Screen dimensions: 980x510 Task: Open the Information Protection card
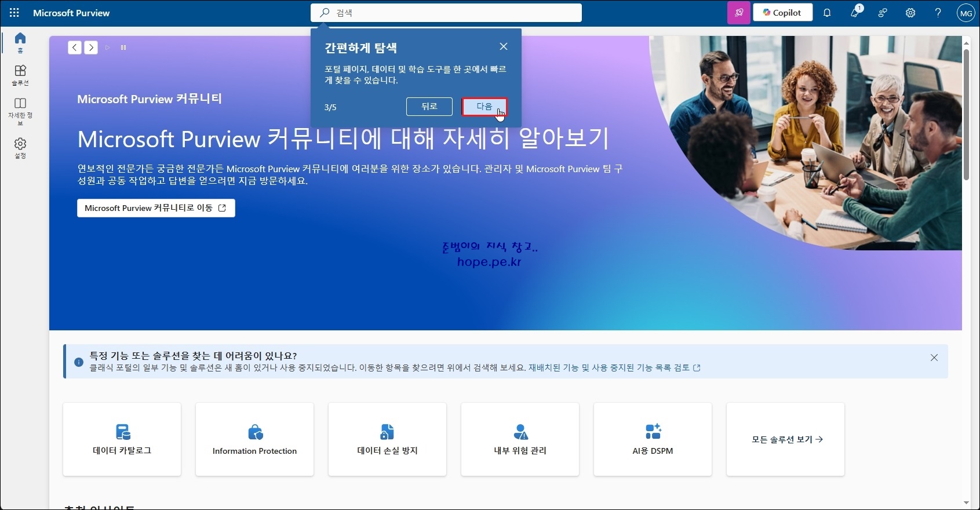pyautogui.click(x=254, y=439)
